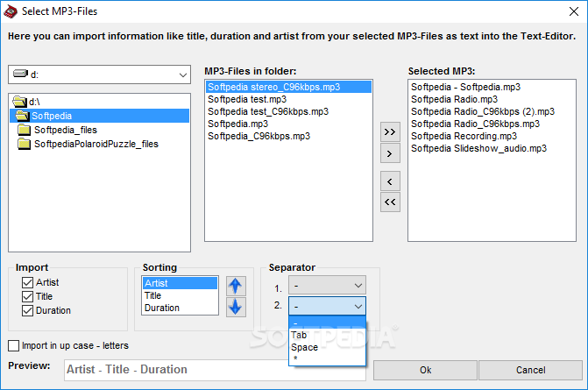Click the Preview text field
The height and width of the screenshot is (390, 588).
click(215, 370)
